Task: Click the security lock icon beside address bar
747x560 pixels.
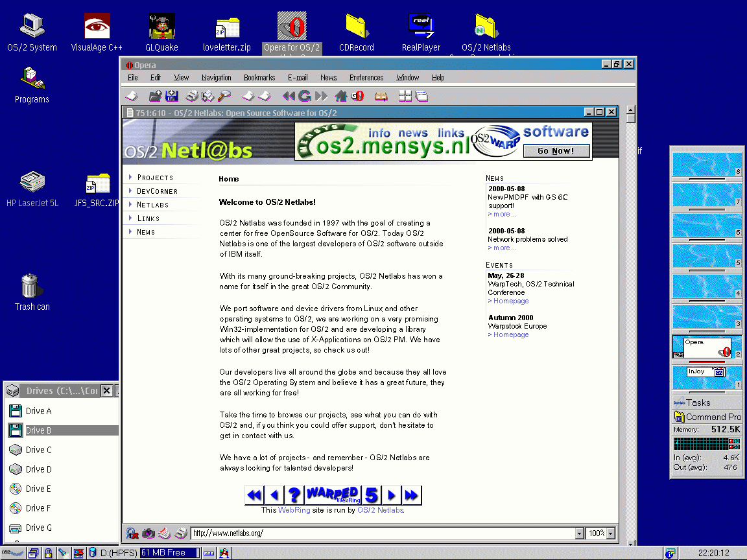Action: coord(132,533)
